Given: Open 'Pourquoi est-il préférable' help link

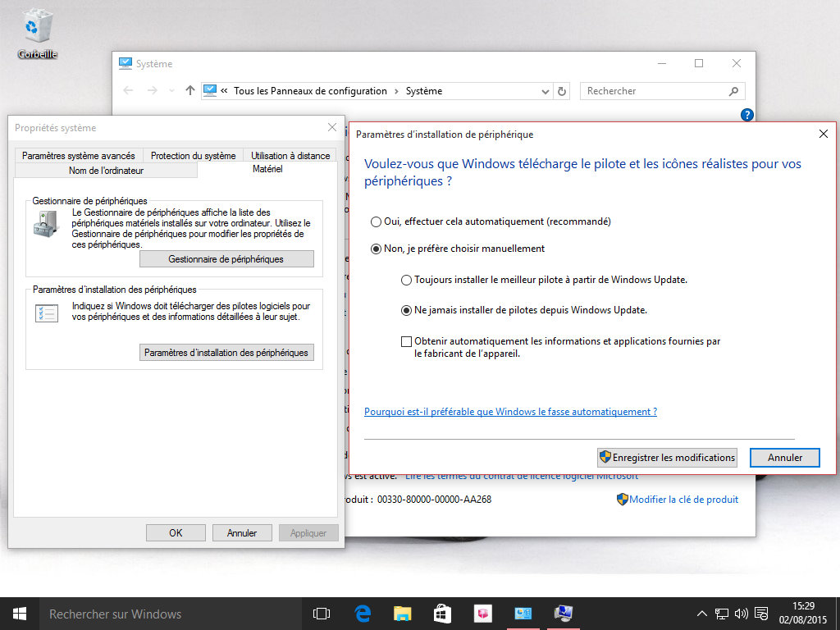Looking at the screenshot, I should pos(510,412).
